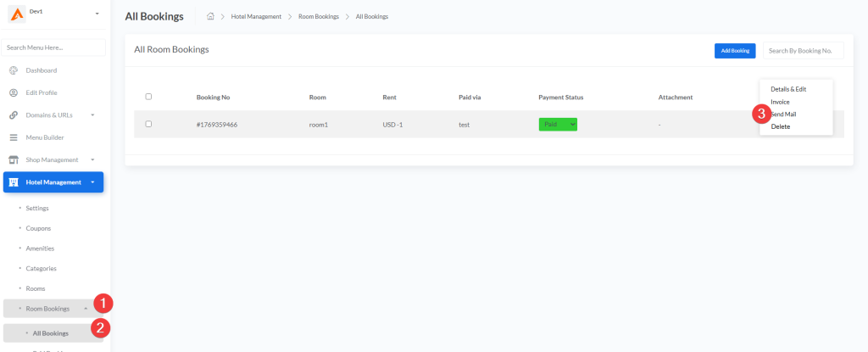The width and height of the screenshot is (868, 352).
Task: Click the Shop Management store icon
Action: click(14, 159)
